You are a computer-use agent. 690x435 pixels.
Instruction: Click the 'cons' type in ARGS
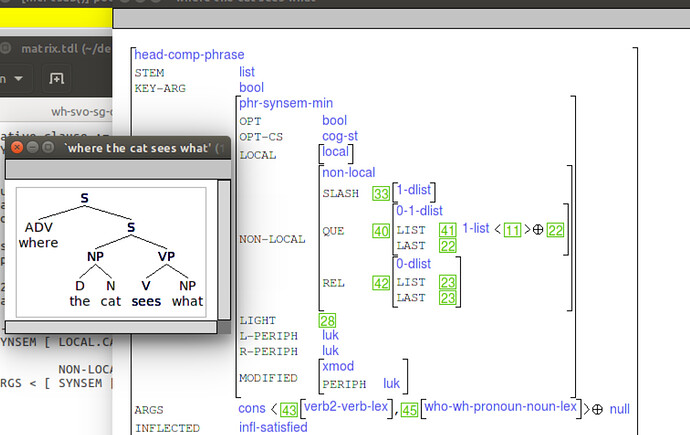pyautogui.click(x=252, y=409)
